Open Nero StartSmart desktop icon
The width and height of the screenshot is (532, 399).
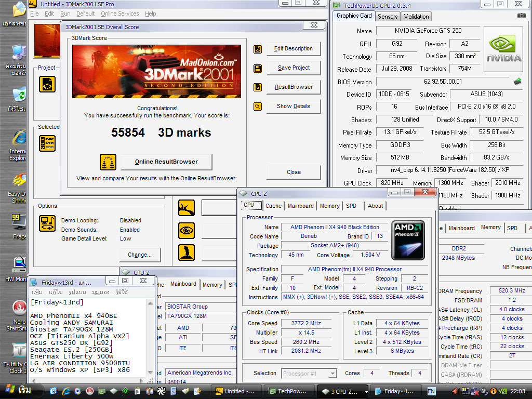pyautogui.click(x=17, y=316)
